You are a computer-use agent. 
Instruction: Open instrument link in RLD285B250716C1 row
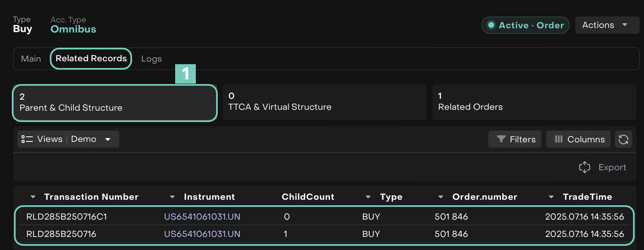[202, 217]
